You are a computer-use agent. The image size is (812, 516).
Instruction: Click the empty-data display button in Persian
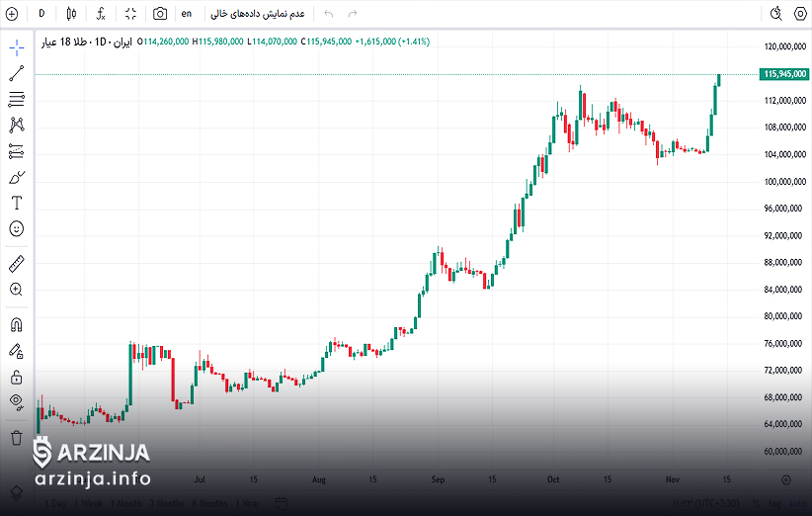click(x=260, y=14)
